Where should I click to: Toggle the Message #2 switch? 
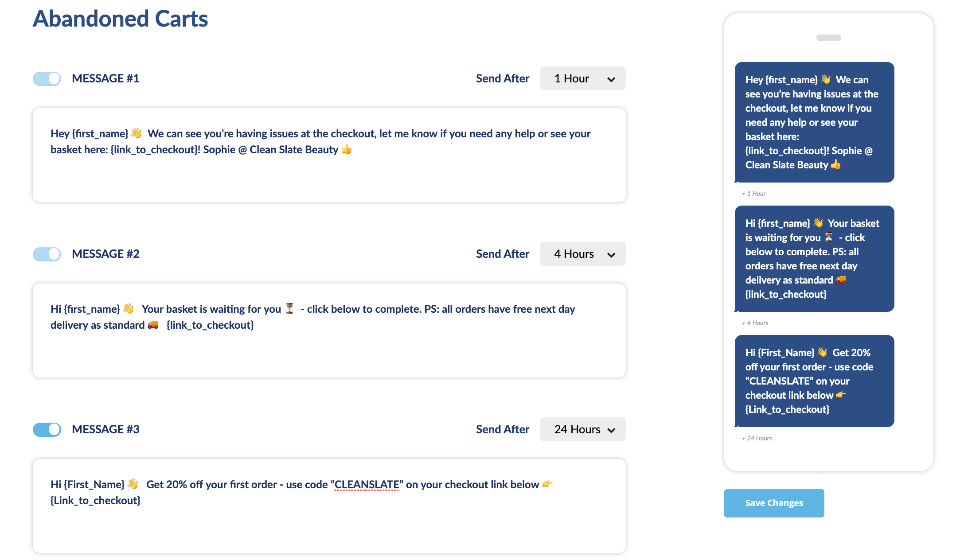[47, 254]
